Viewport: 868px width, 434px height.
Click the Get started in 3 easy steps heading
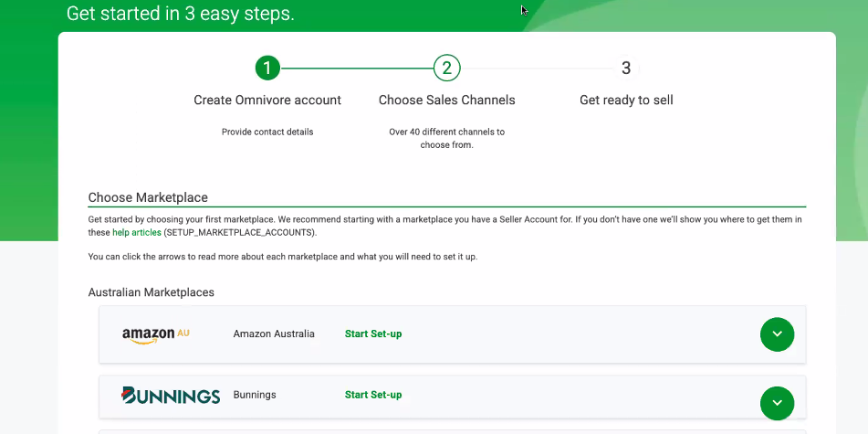[x=181, y=14]
